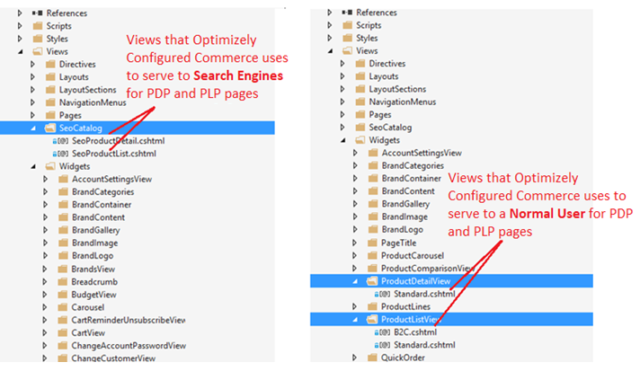
Task: Click the SeoProductList.cshtml file icon
Action: pyautogui.click(x=60, y=154)
